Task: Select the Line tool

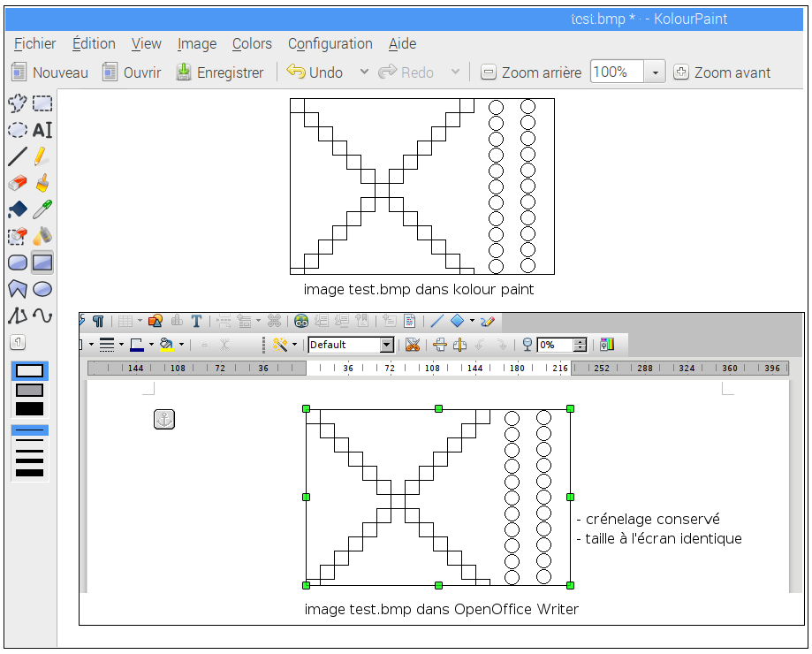Action: point(17,156)
